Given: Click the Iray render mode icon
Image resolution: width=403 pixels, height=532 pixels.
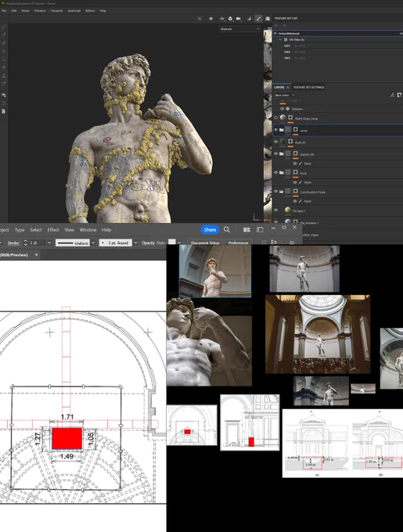Looking at the screenshot, I should click(x=268, y=19).
